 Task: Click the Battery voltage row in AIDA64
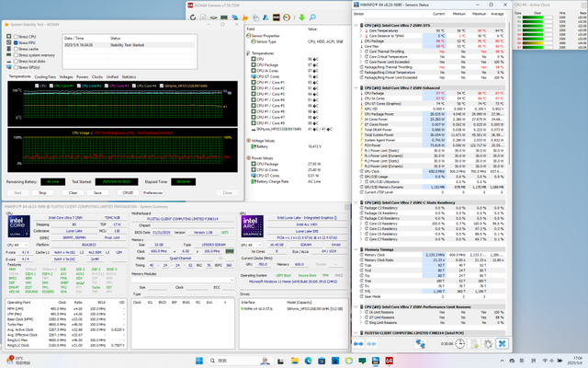pyautogui.click(x=298, y=147)
